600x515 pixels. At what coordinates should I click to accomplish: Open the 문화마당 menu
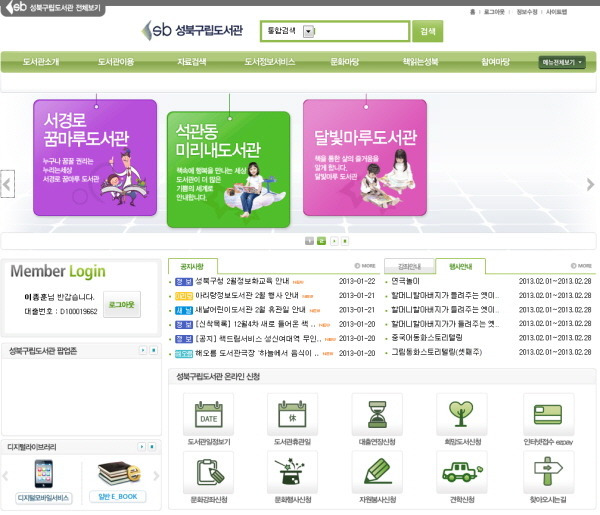(x=344, y=62)
